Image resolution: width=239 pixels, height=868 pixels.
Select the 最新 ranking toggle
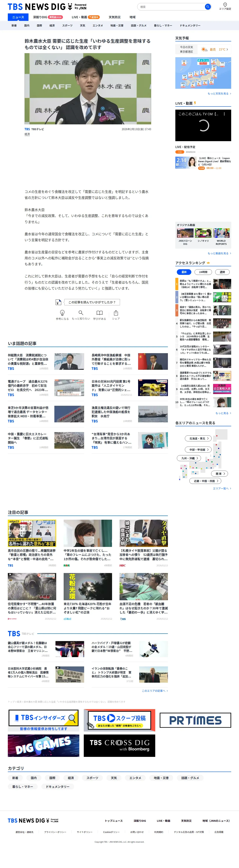(x=184, y=272)
